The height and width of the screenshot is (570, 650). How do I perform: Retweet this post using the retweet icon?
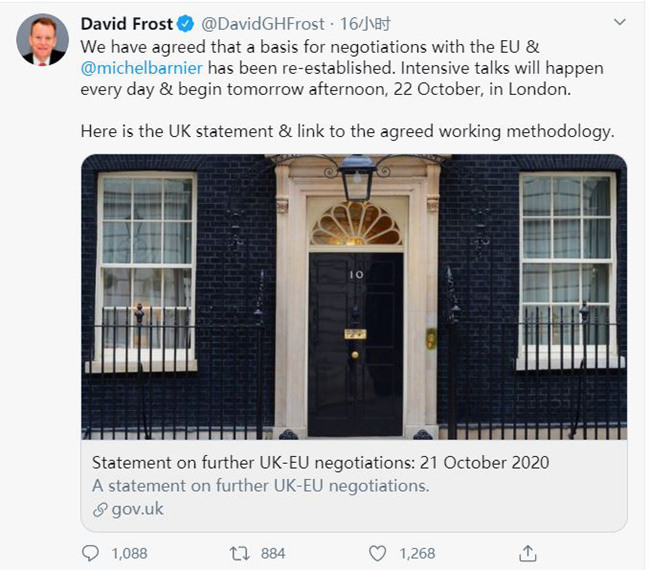click(x=239, y=553)
